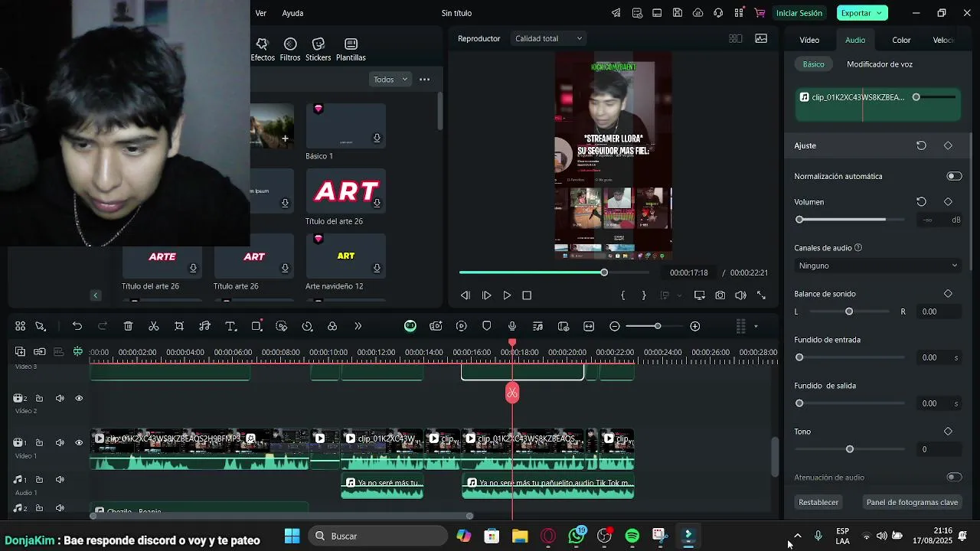Click the microphone voiceover record icon
This screenshot has height=551, width=980.
tap(512, 326)
